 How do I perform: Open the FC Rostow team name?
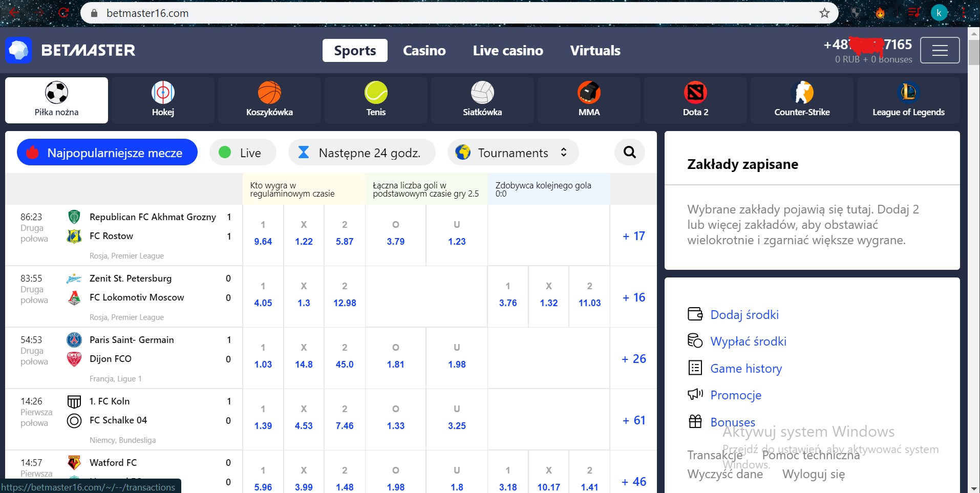pos(111,236)
